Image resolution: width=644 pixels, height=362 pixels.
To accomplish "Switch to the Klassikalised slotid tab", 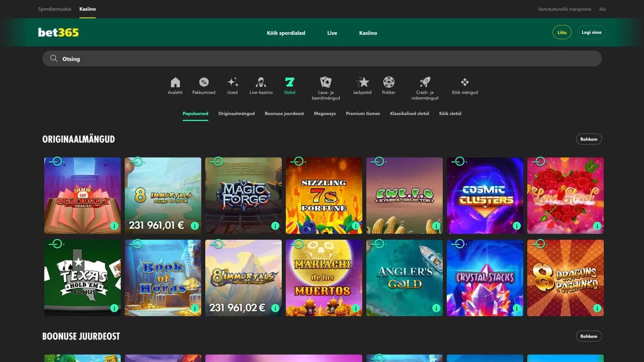I will point(409,113).
